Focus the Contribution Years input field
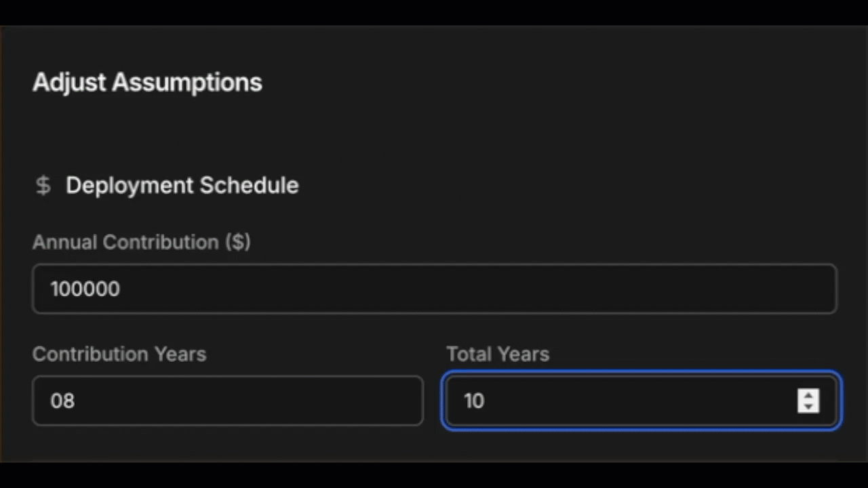Viewport: 868px width, 488px height. 228,401
